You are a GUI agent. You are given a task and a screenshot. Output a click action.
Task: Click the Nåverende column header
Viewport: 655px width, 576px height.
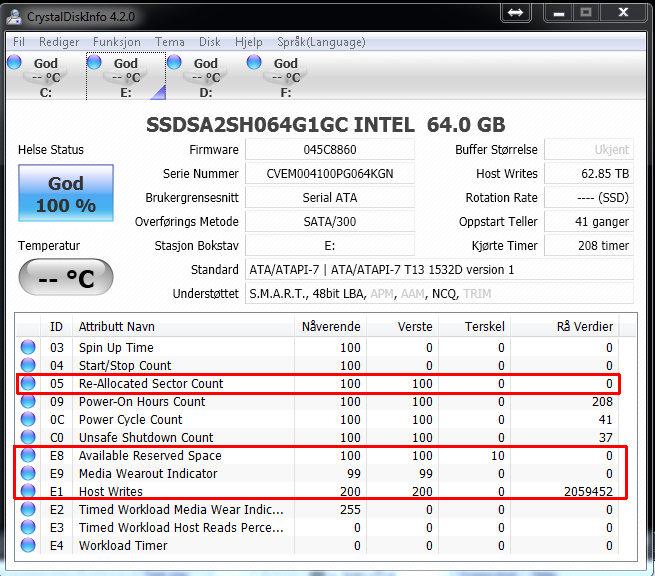coord(330,326)
